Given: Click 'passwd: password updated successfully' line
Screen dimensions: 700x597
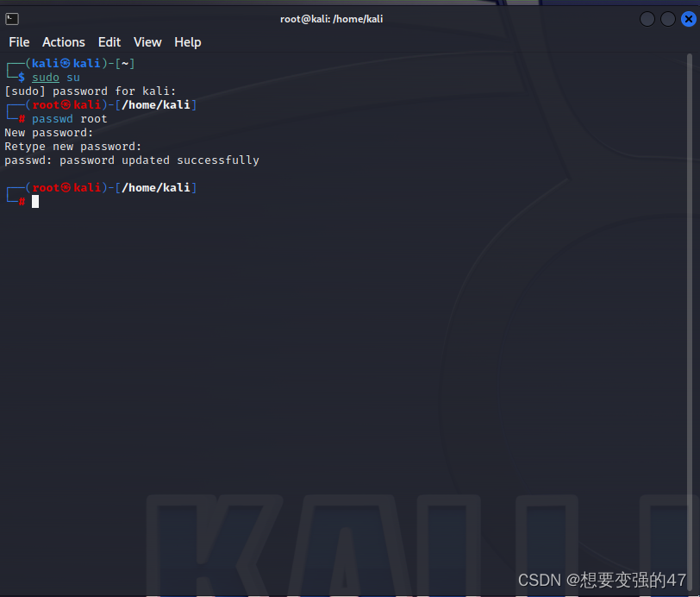Looking at the screenshot, I should click(132, 160).
